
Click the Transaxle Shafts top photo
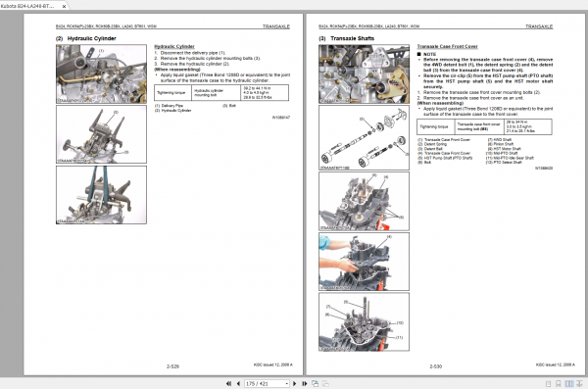click(x=364, y=73)
